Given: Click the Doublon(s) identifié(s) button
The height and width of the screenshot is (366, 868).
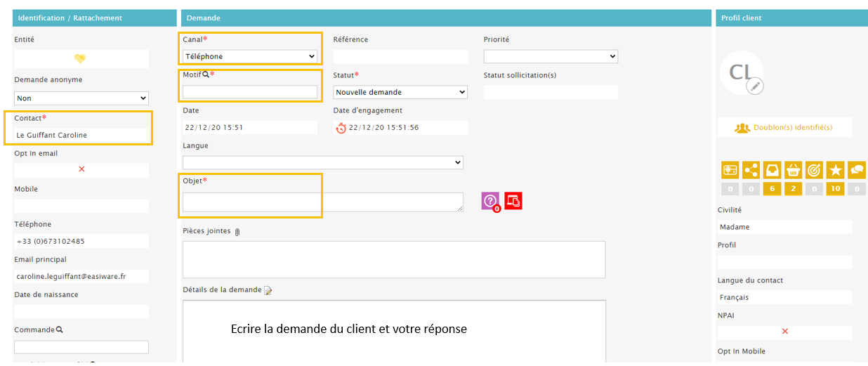Looking at the screenshot, I should 784,128.
